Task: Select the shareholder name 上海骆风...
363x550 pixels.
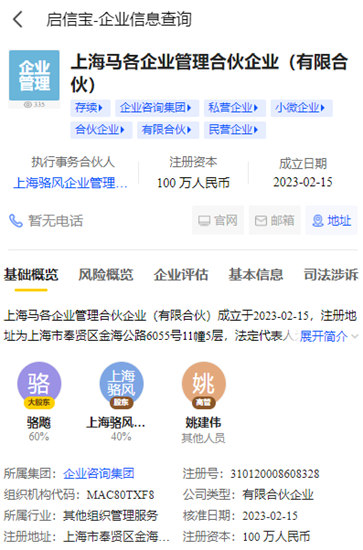Action: (x=116, y=422)
